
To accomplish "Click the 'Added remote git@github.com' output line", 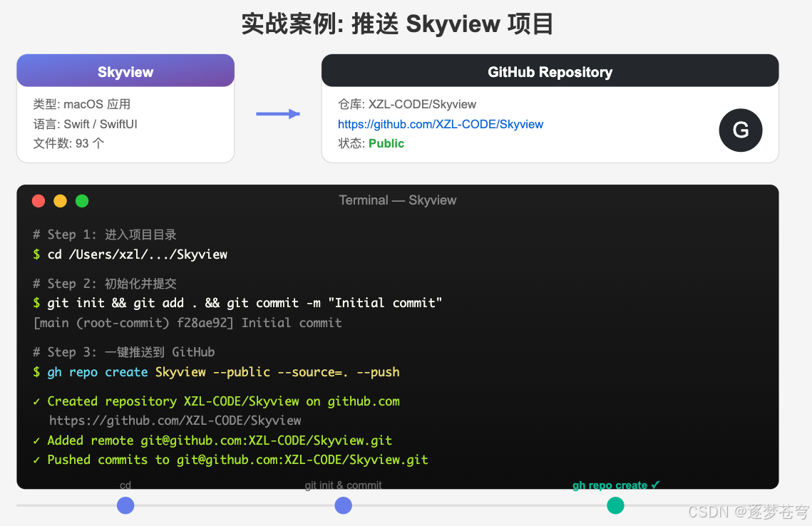I will point(212,440).
